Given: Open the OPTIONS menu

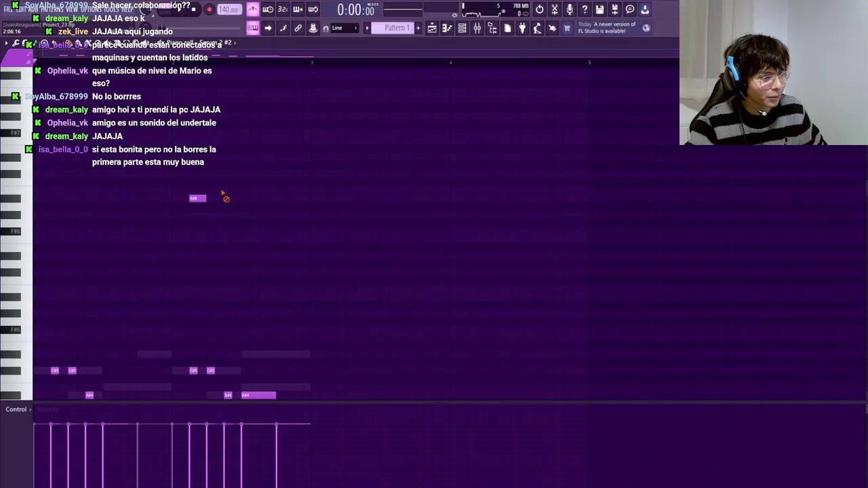Looking at the screenshot, I should [92, 9].
